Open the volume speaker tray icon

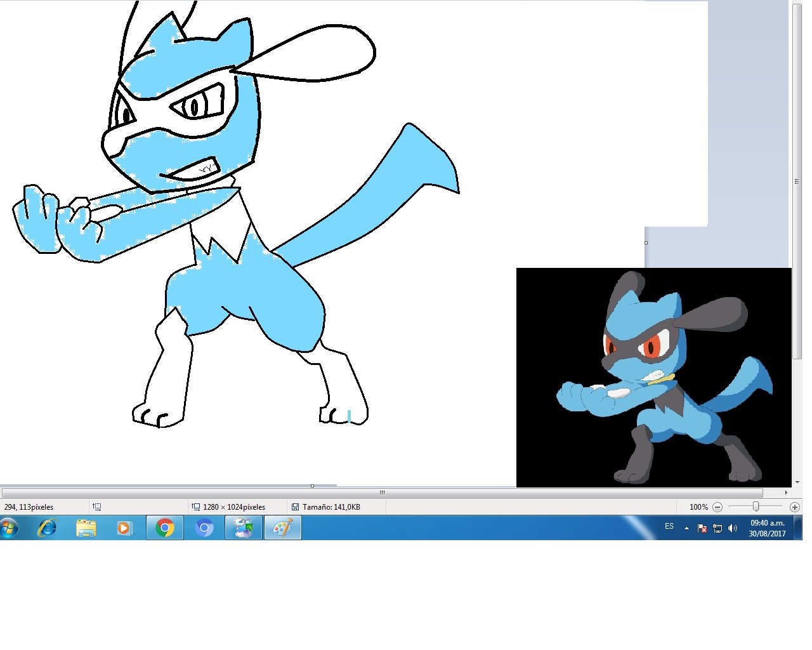pos(733,528)
